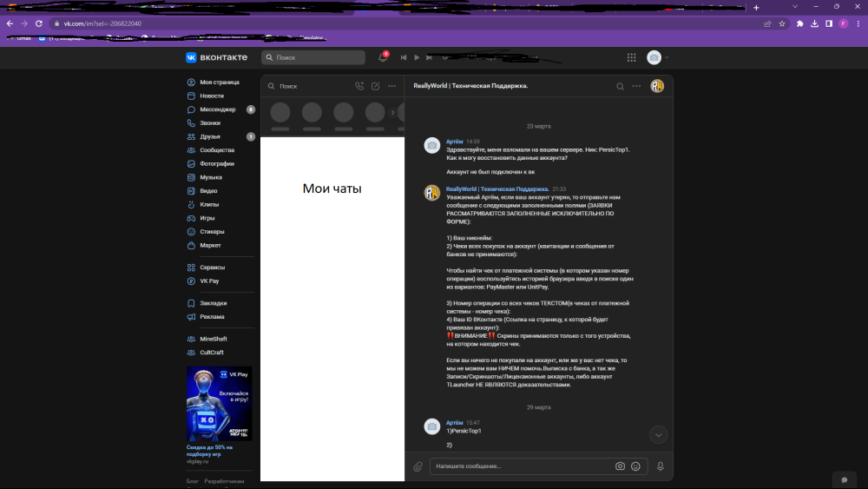Record a voice message with microphone
This screenshot has height=489, width=868.
pos(661,466)
